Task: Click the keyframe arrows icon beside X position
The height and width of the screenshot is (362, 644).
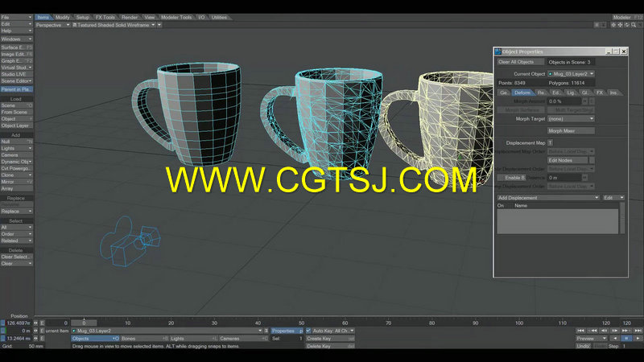Action: point(35,323)
